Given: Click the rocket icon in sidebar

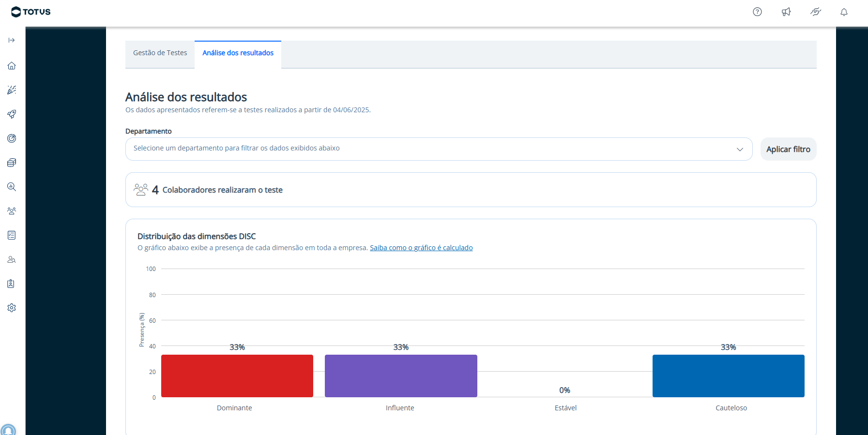Looking at the screenshot, I should coord(12,114).
